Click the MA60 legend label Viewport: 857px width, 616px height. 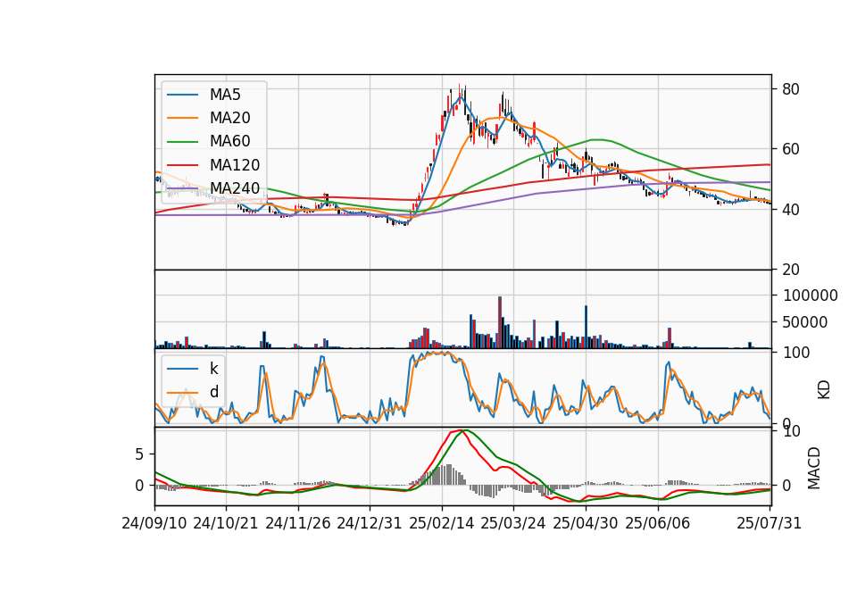[229, 142]
